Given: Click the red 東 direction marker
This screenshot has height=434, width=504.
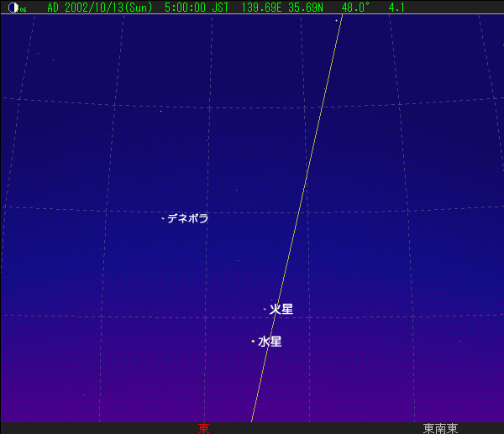Looking at the screenshot, I should coord(204,428).
